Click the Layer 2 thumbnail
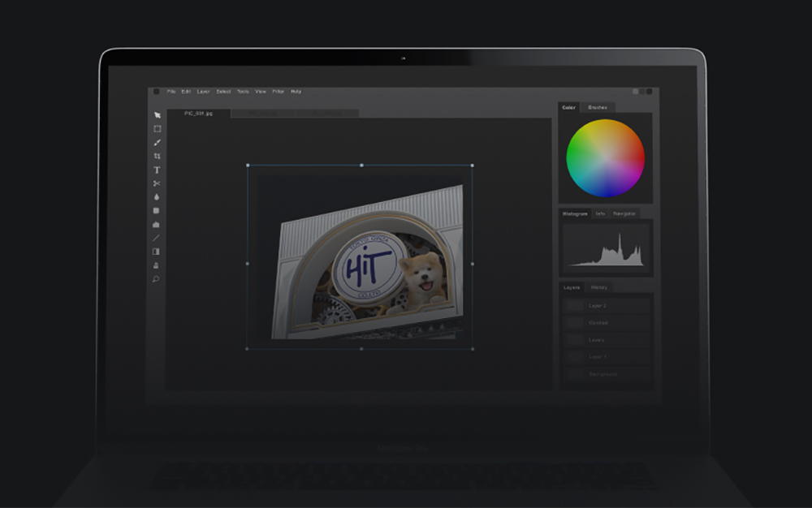This screenshot has height=508, width=812. click(x=574, y=306)
